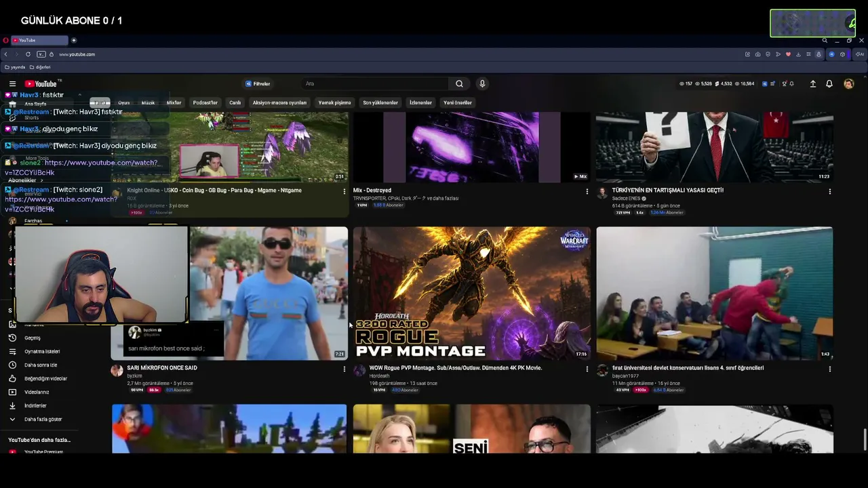Open the Hordeath channel avatar

[x=359, y=371]
